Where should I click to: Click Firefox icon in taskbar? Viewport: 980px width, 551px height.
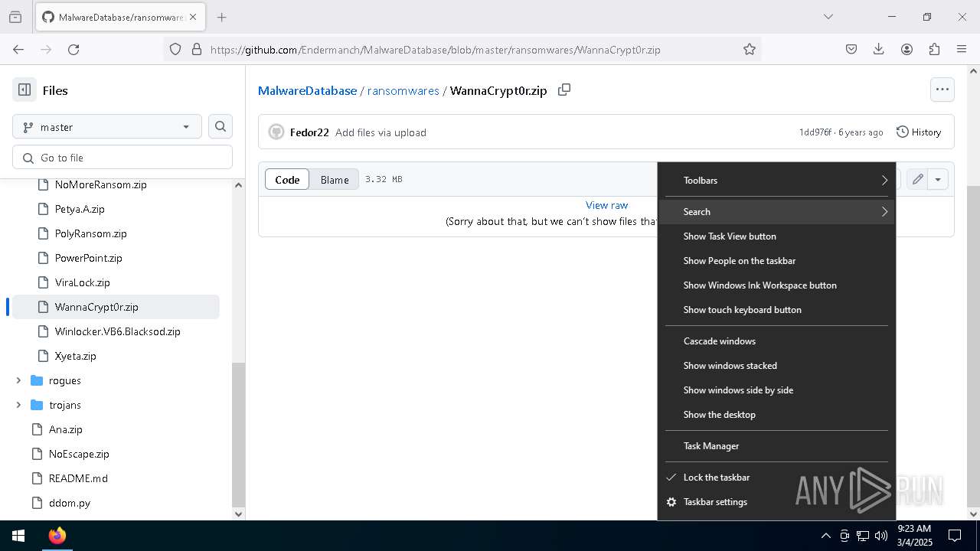click(57, 536)
